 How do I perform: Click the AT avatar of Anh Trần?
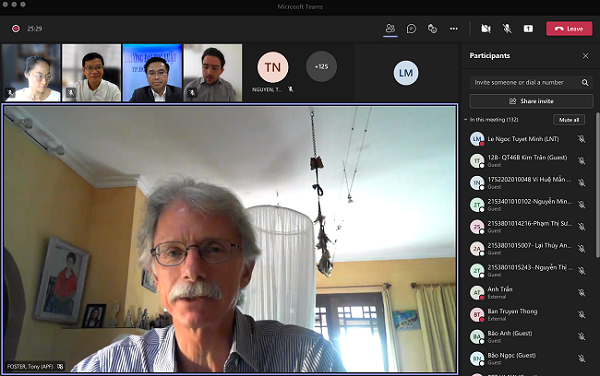tap(477, 293)
